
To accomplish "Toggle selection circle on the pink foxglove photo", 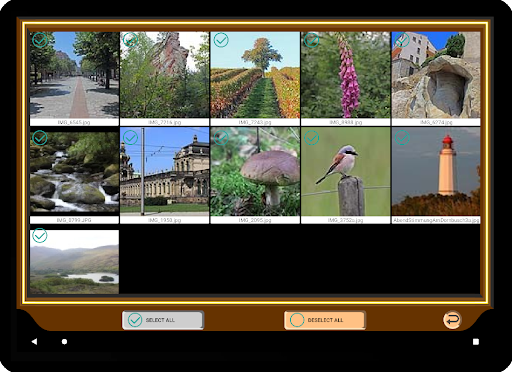I will pyautogui.click(x=312, y=40).
